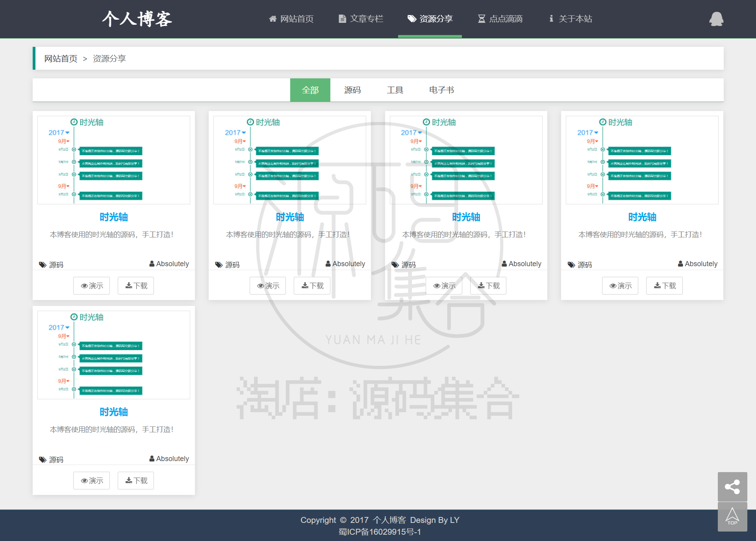Image resolution: width=756 pixels, height=541 pixels.
Task: Open the first card's 时光轴 thumbnail image
Action: [x=114, y=160]
